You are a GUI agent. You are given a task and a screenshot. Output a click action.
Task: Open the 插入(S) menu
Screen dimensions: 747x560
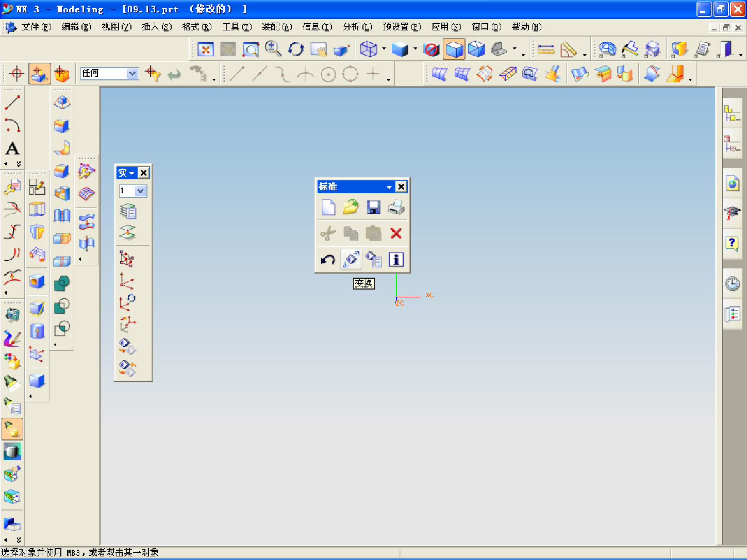157,27
